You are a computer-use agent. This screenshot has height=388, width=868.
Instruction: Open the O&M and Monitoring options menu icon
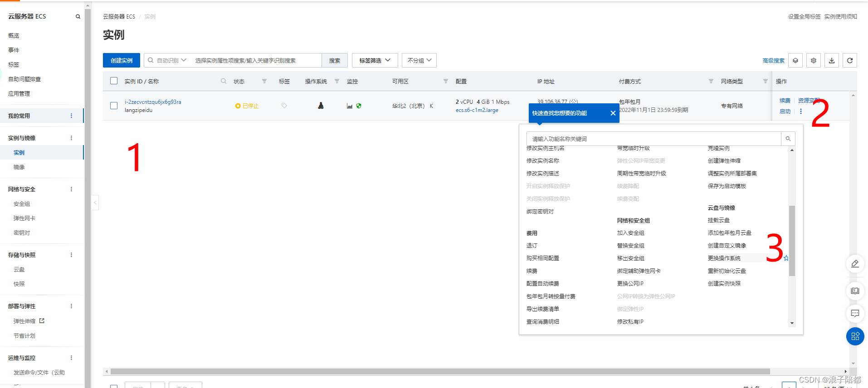point(71,358)
